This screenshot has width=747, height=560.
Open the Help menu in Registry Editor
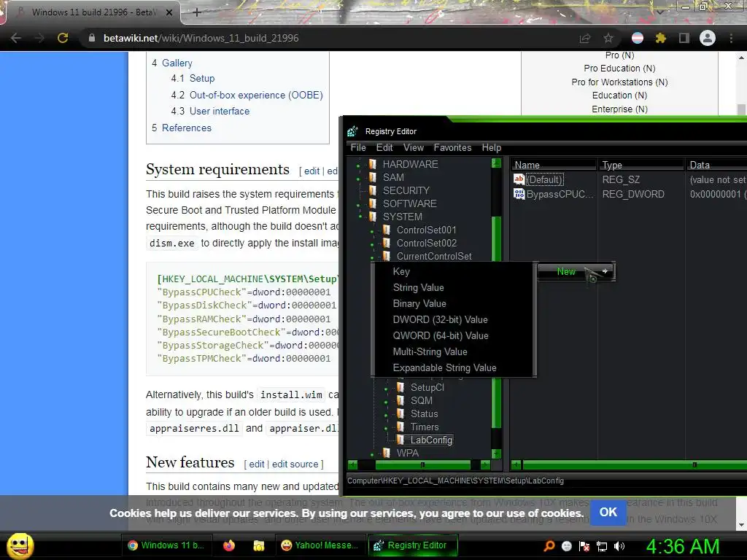point(491,147)
